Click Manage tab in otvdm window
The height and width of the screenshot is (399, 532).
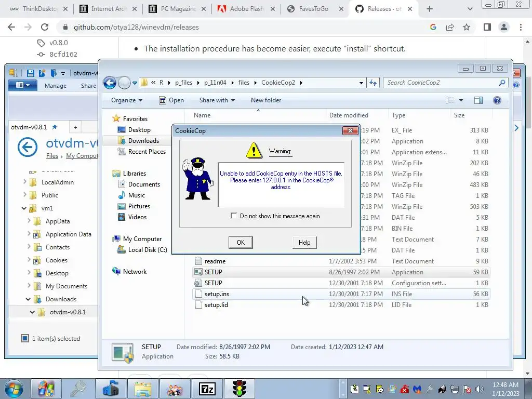(x=55, y=86)
